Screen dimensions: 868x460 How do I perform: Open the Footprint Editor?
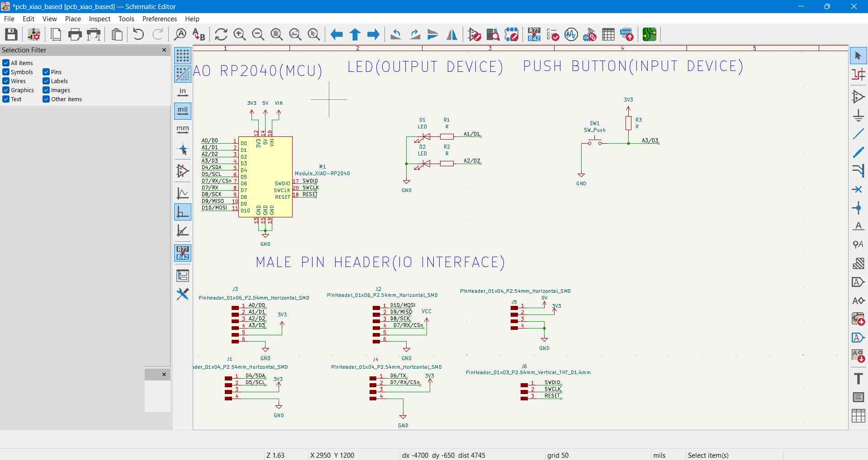coord(512,34)
